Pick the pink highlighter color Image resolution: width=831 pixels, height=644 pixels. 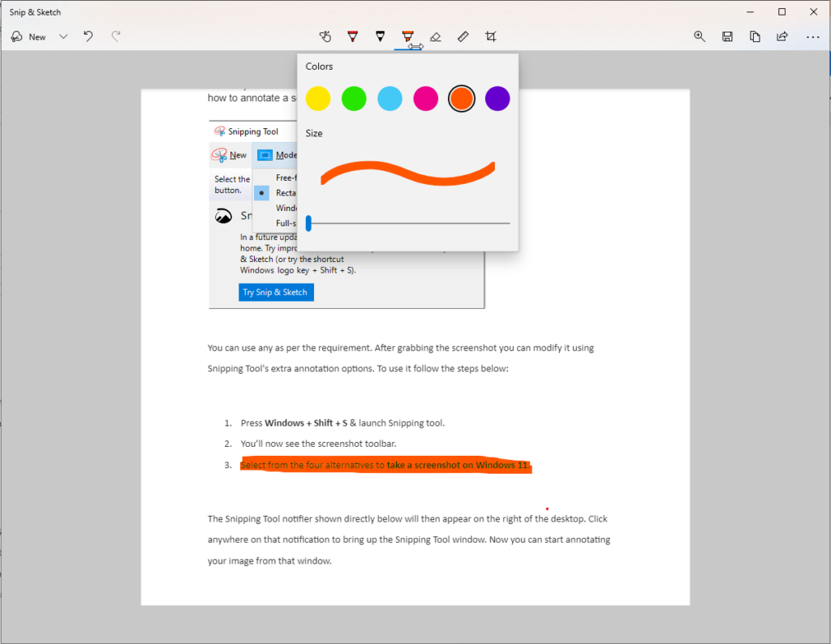click(x=425, y=98)
